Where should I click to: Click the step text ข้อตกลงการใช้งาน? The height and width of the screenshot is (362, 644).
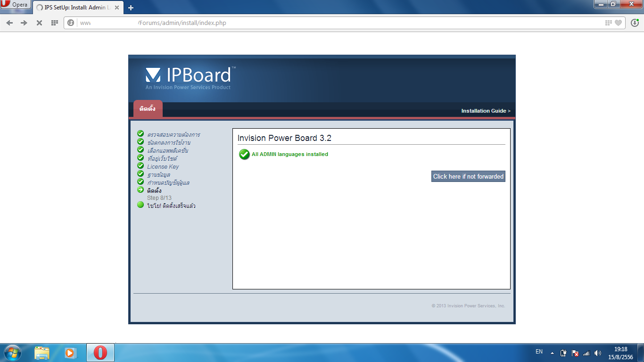(169, 142)
